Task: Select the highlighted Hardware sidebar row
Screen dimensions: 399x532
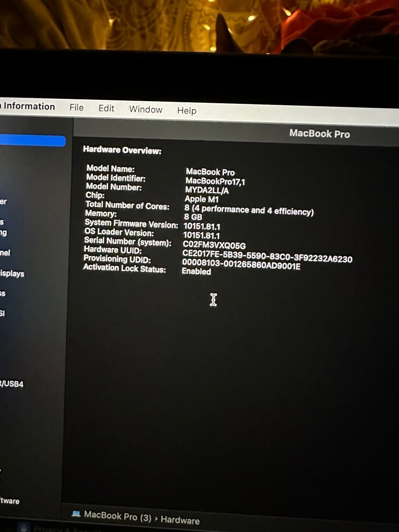Action: pyautogui.click(x=33, y=141)
